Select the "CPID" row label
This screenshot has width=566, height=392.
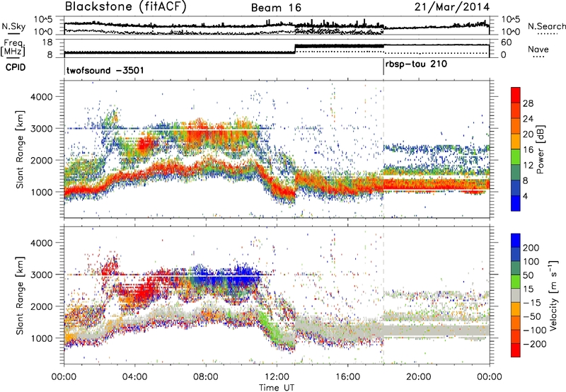click(16, 67)
